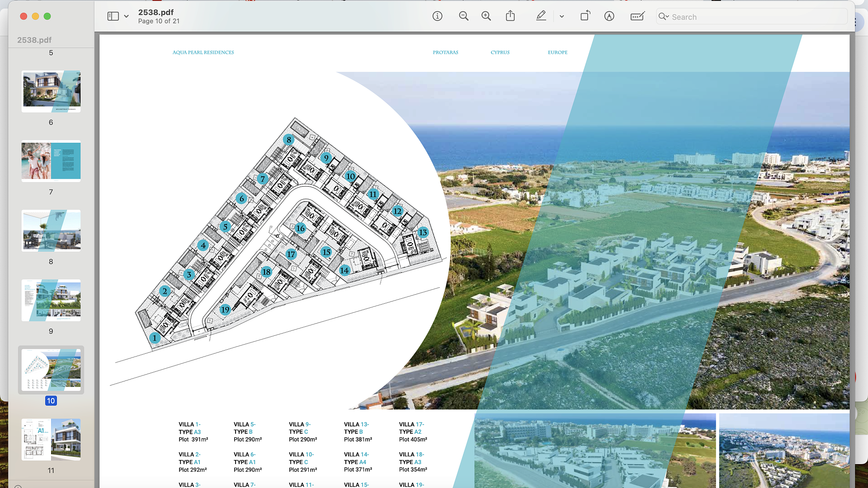Click villa marker 8 on site plan

click(289, 140)
